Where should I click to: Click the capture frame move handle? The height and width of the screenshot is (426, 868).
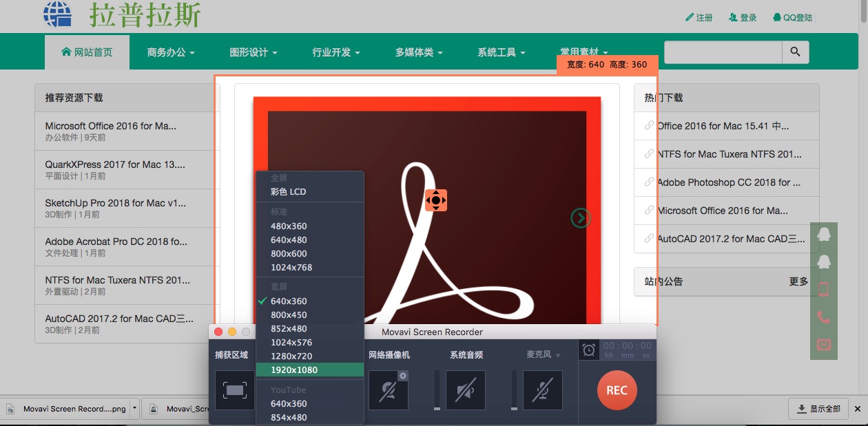(x=436, y=200)
